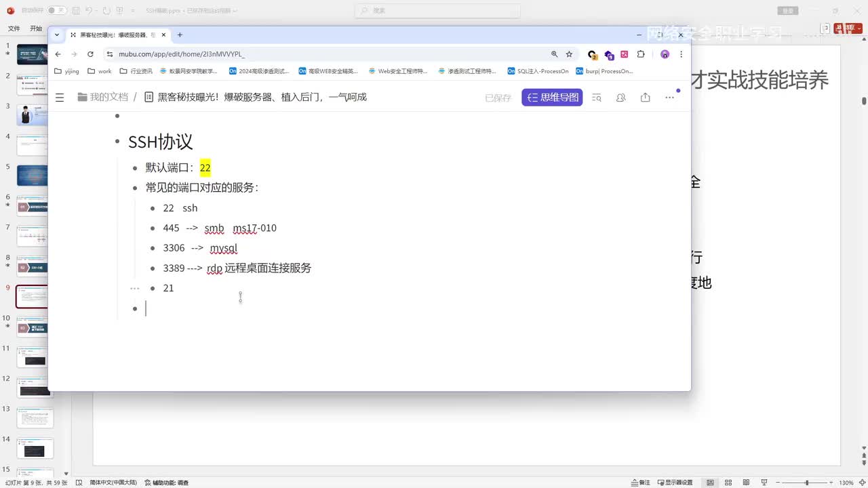Click the 445 smb ms17-010 line
The width and height of the screenshot is (868, 488).
tap(220, 228)
